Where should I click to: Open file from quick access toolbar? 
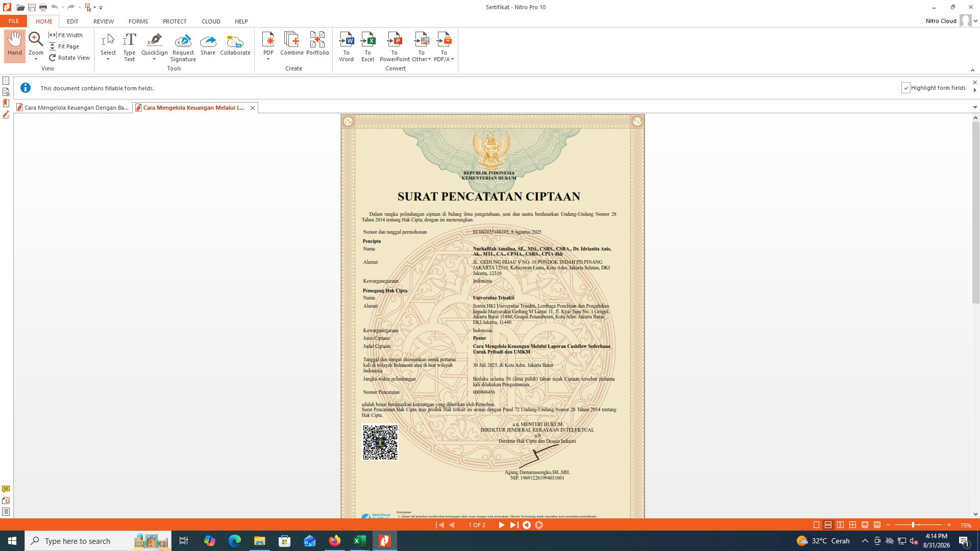(x=20, y=7)
